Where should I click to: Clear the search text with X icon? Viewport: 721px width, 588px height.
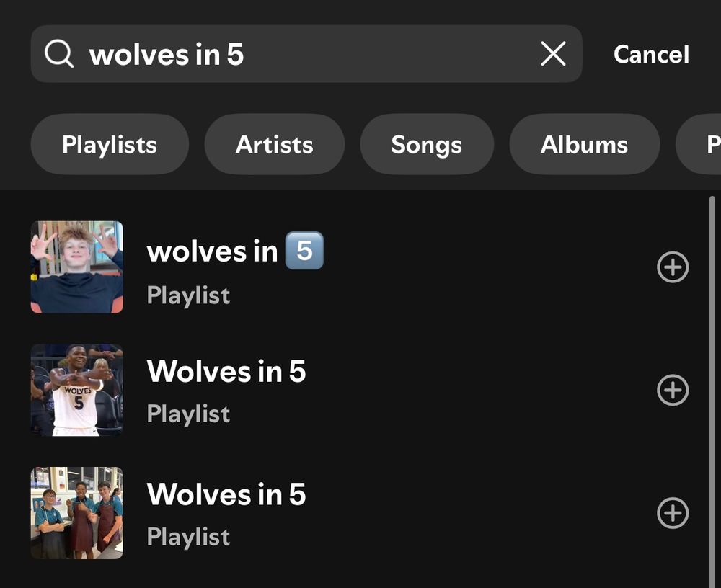tap(553, 54)
